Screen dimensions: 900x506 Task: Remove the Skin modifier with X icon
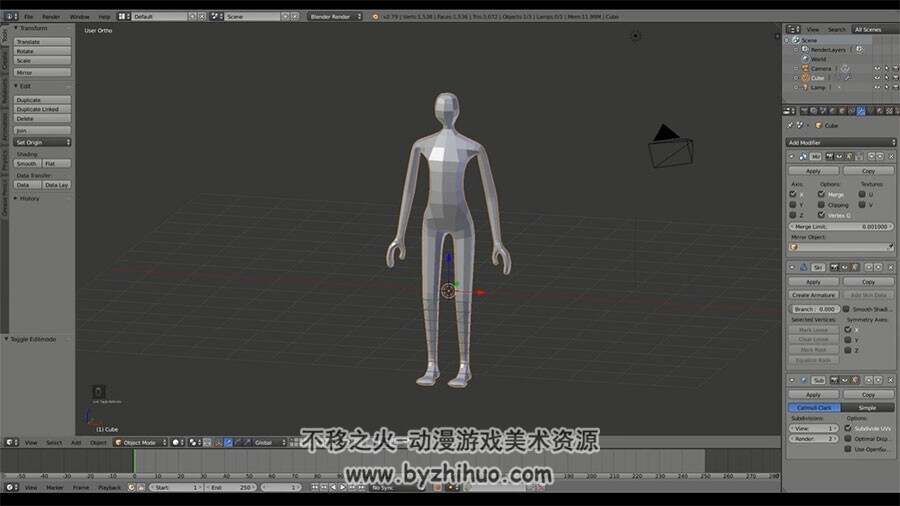coord(891,267)
